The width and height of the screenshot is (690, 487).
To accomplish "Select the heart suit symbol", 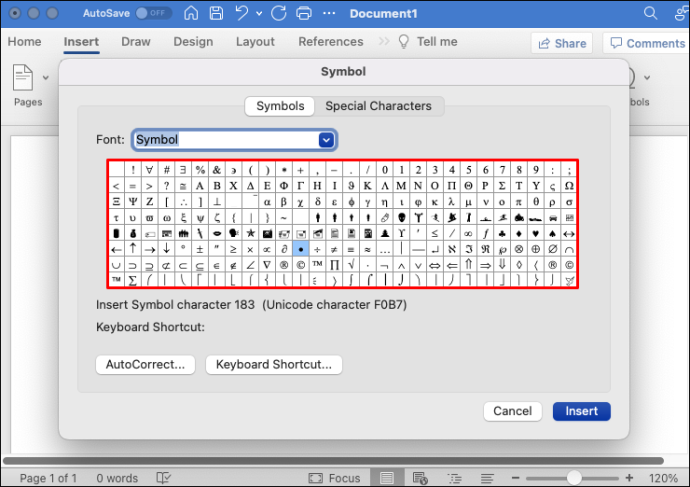I will [x=536, y=234].
